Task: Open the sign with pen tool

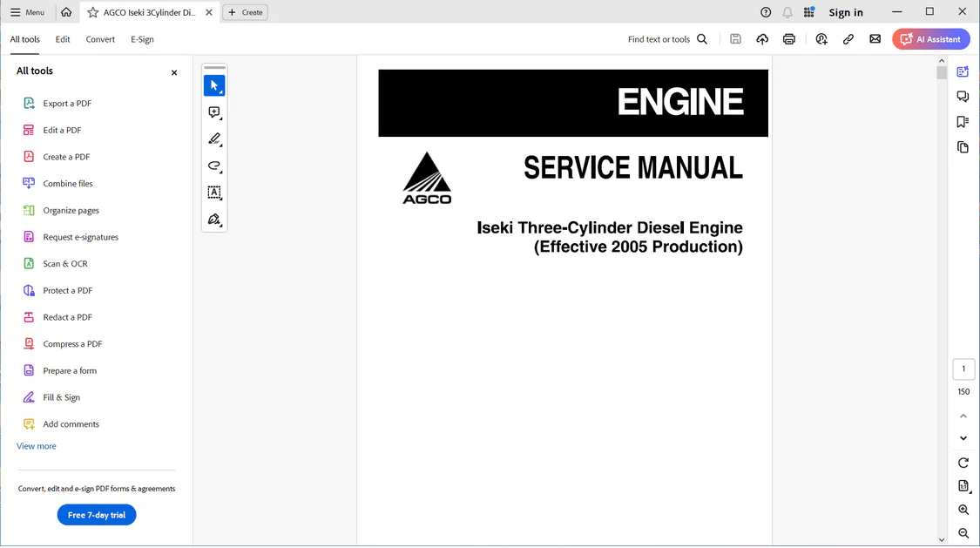Action: coord(213,220)
